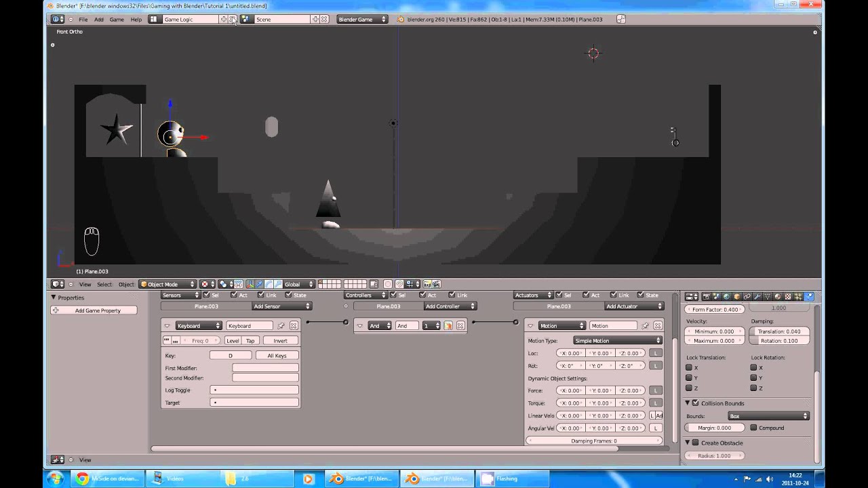Click the sensor Tap button
Viewport: 868px width, 488px height.
click(x=250, y=340)
